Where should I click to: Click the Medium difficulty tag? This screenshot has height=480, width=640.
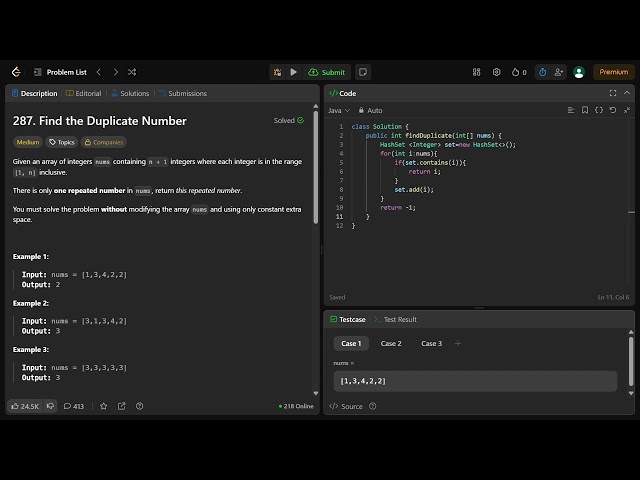click(28, 142)
